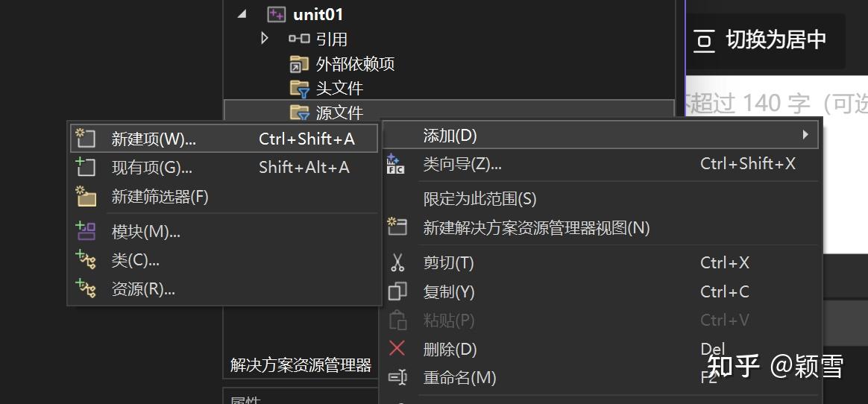Open the 添加(D) submenu arrow

(805, 134)
